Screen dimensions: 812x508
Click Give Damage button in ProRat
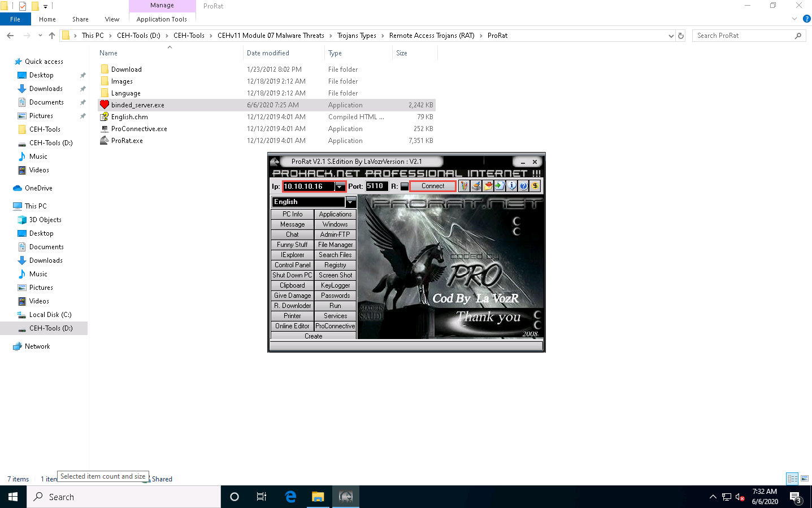292,296
